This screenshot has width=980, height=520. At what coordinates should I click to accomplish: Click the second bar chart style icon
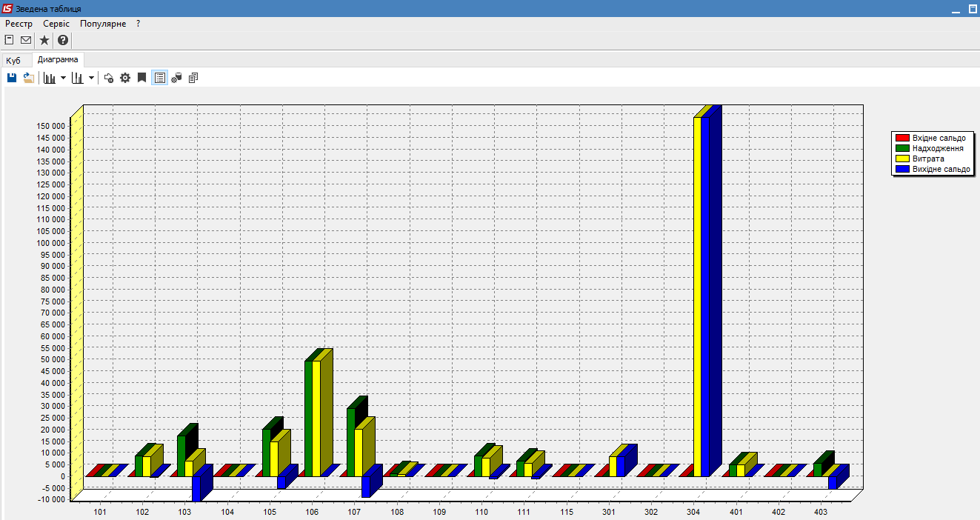tap(77, 78)
